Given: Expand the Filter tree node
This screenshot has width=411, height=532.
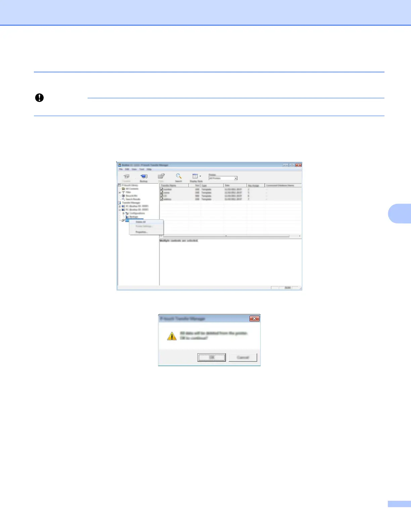Looking at the screenshot, I should coord(120,192).
